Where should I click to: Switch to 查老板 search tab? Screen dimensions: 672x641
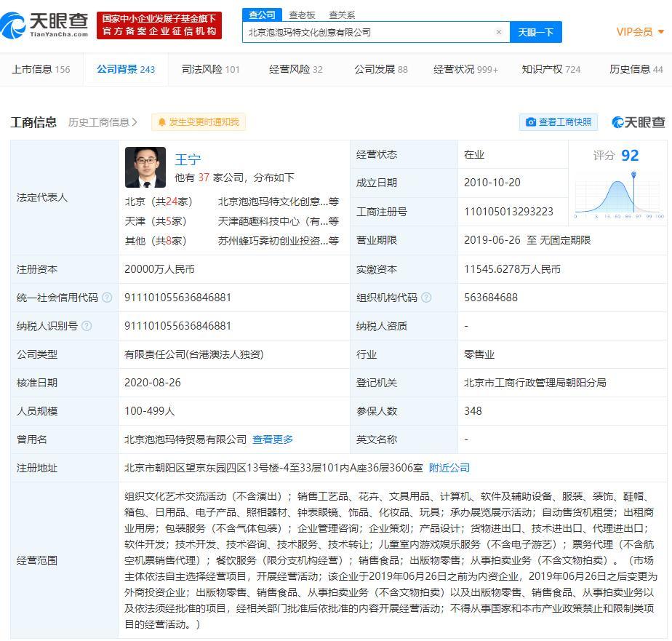(302, 15)
